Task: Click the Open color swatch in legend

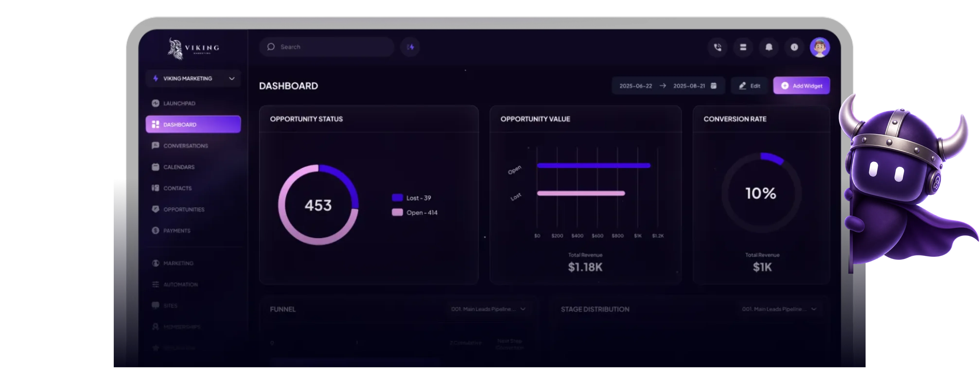Action: (397, 212)
